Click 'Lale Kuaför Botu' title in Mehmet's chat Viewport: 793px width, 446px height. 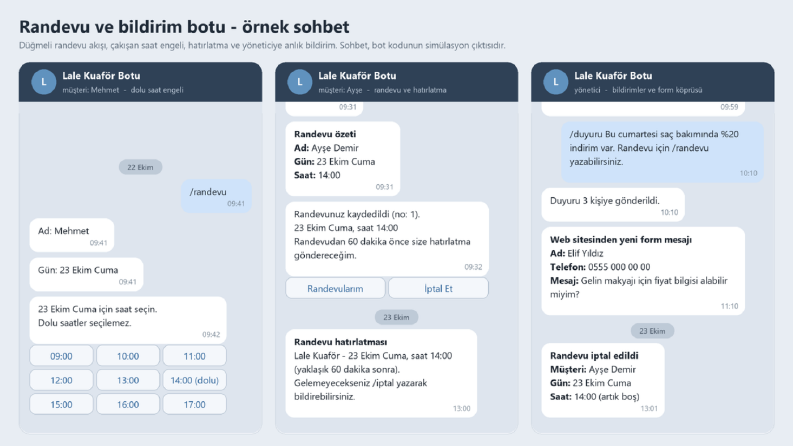click(101, 76)
